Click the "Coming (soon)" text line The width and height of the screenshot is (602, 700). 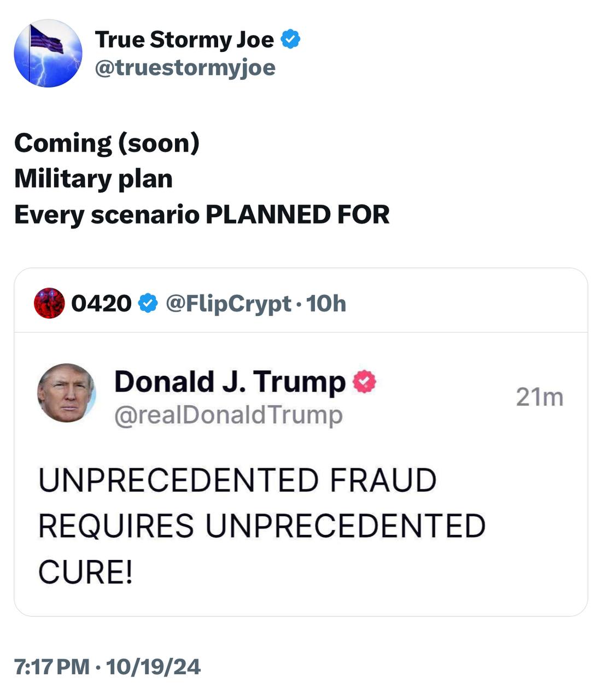[107, 143]
